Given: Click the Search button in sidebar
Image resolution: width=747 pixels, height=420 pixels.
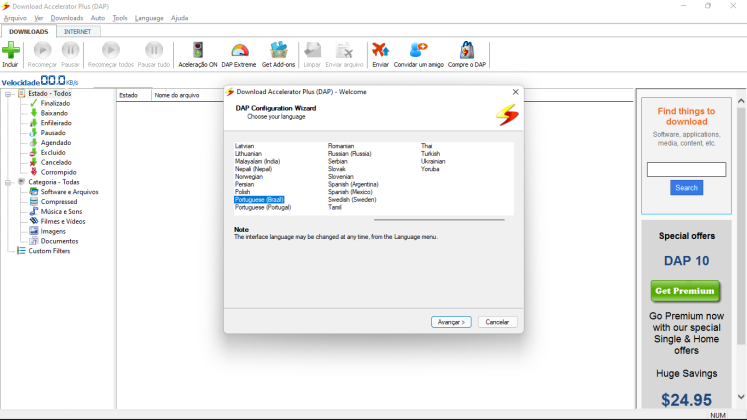Looking at the screenshot, I should point(686,188).
